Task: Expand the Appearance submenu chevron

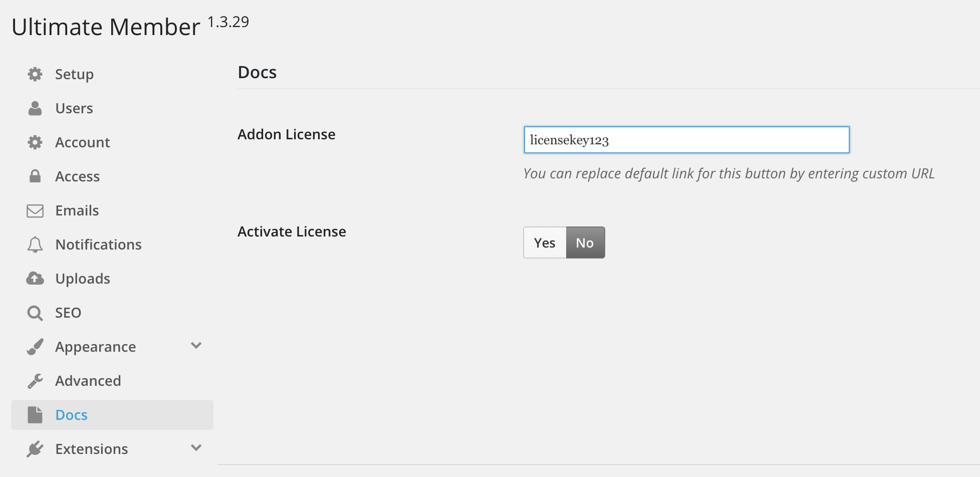Action: tap(196, 346)
